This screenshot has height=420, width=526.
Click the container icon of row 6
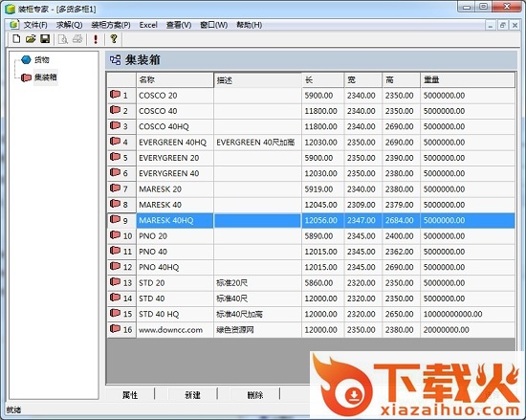(115, 172)
